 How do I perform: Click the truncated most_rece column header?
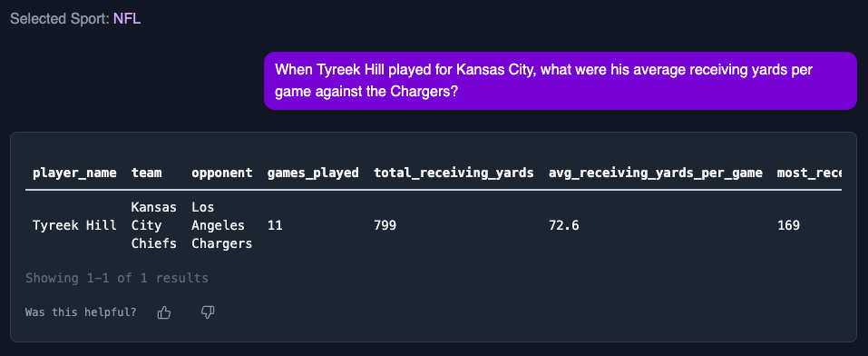click(x=809, y=173)
